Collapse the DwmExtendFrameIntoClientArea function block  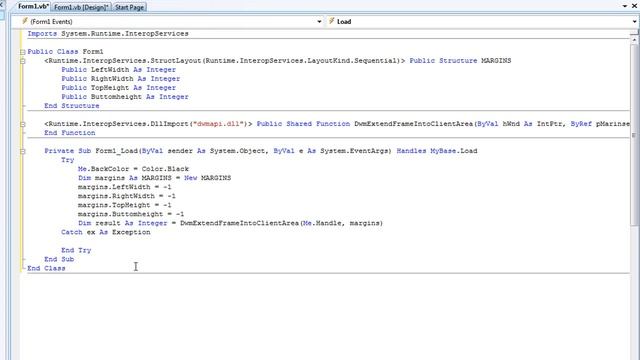[22, 124]
